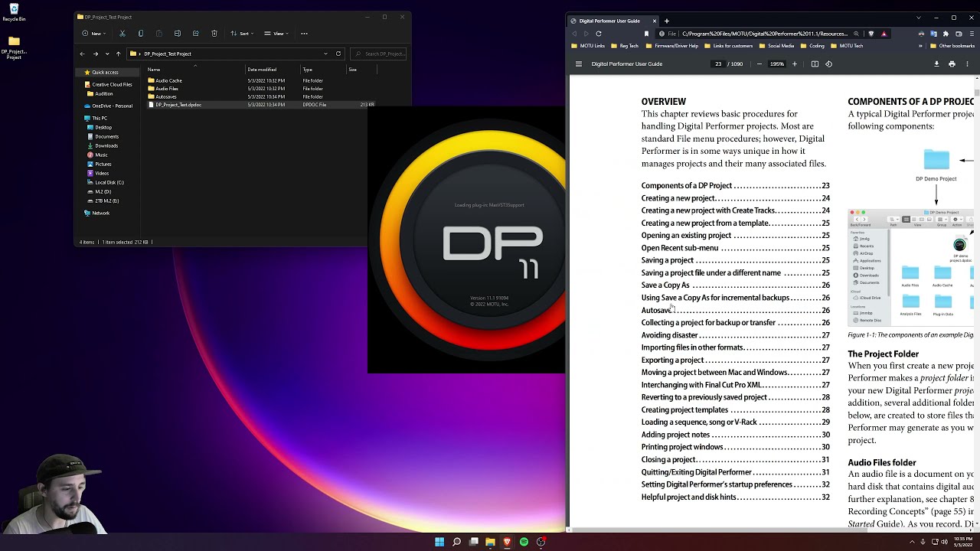This screenshot has width=980, height=551.
Task: Select the Audio Cache folder
Action: (168, 80)
